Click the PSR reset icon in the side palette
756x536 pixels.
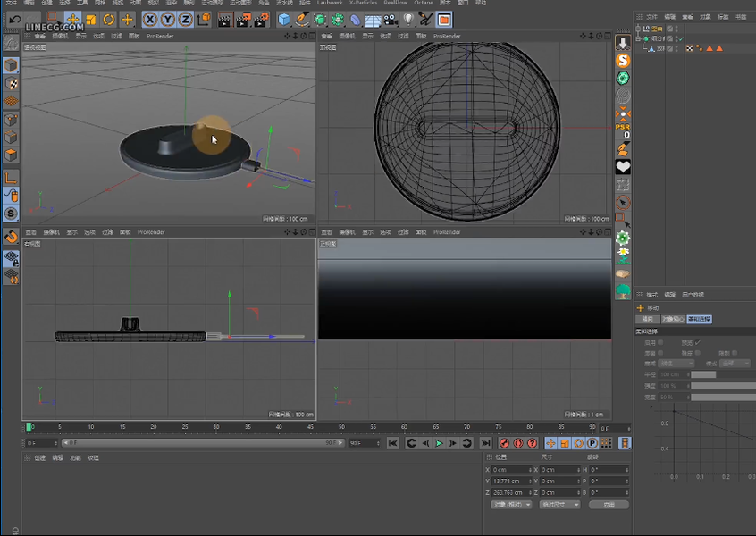point(623,130)
